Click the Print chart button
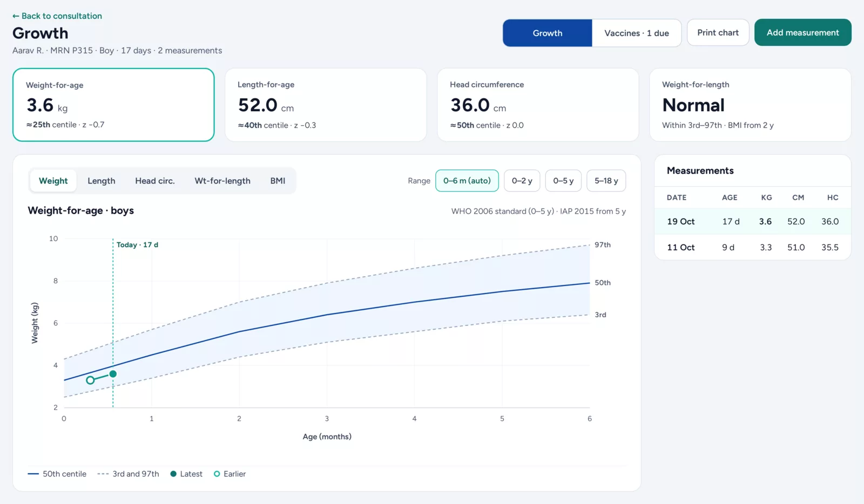The width and height of the screenshot is (864, 504). [718, 32]
